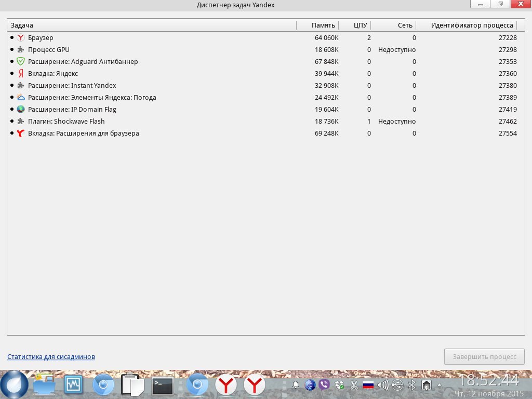Minimize the Диспетчер задач Yandex window

point(480,4)
